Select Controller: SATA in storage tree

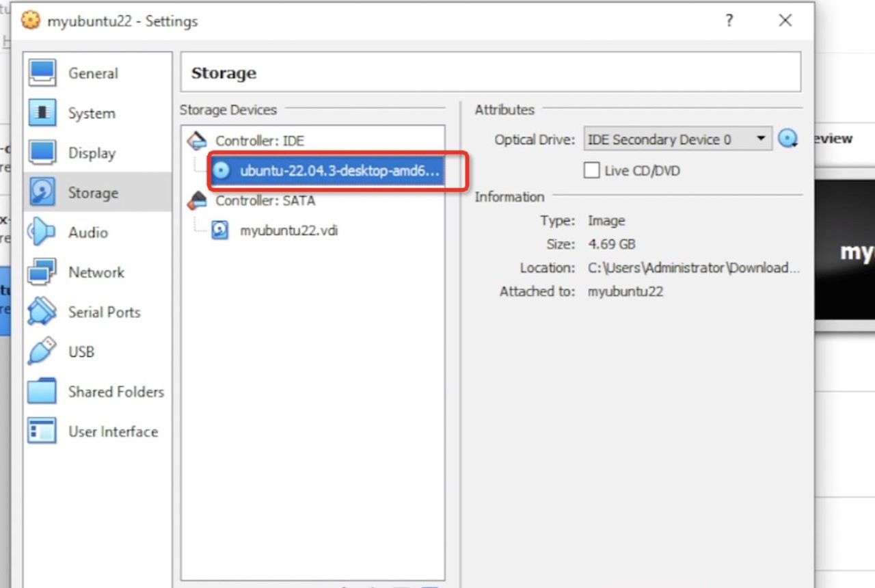(265, 201)
